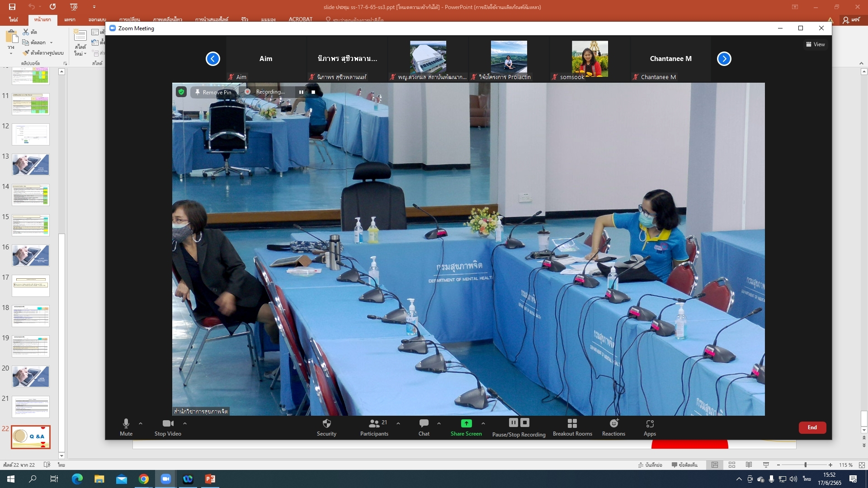
Task: Select slide 22 Q&A thumbnail
Action: (31, 436)
